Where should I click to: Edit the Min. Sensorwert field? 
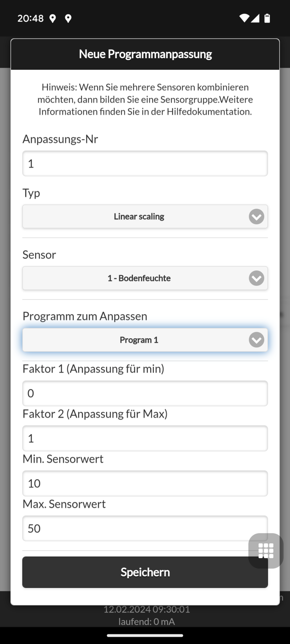145,483
